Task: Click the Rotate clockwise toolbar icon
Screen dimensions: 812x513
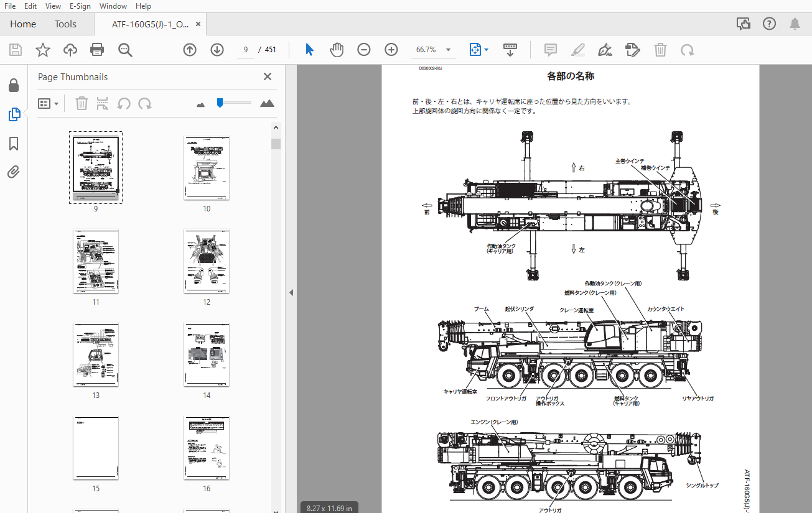Action: [687, 50]
